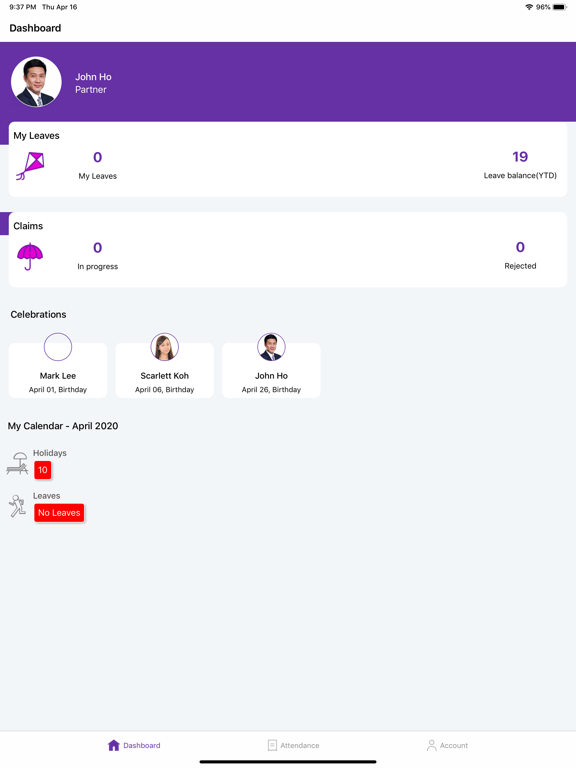Tap the In progress claims count
This screenshot has height=768, width=576.
click(x=97, y=248)
